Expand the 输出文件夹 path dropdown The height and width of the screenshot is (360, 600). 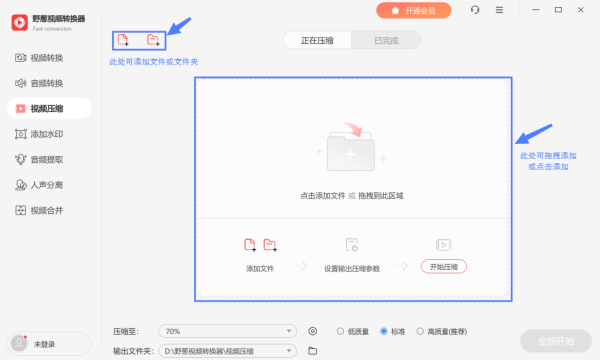(x=227, y=351)
